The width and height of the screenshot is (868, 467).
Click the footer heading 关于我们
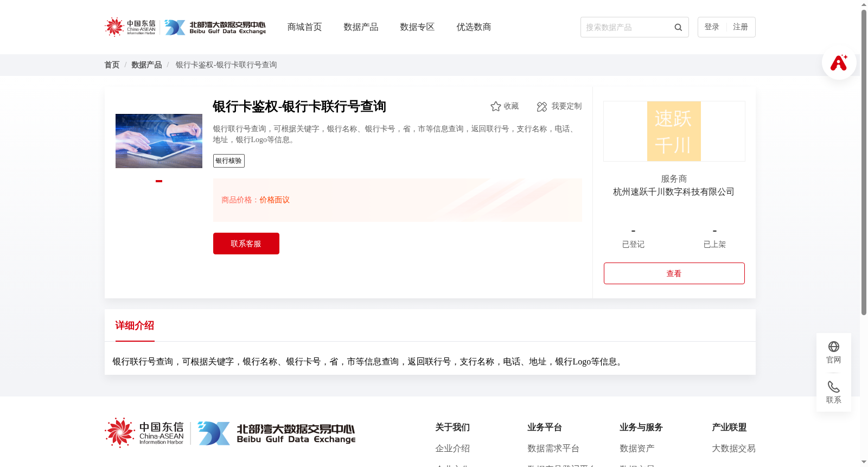pos(452,427)
